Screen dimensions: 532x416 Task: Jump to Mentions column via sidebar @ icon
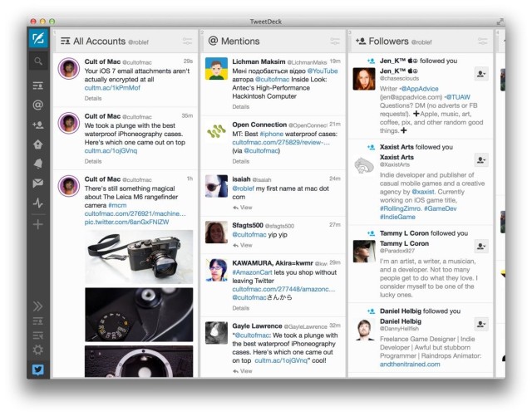(38, 105)
